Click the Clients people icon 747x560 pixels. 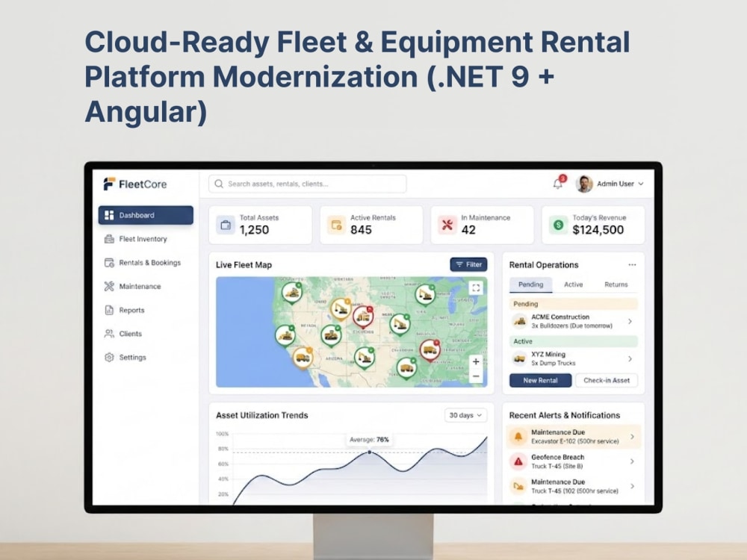(109, 334)
